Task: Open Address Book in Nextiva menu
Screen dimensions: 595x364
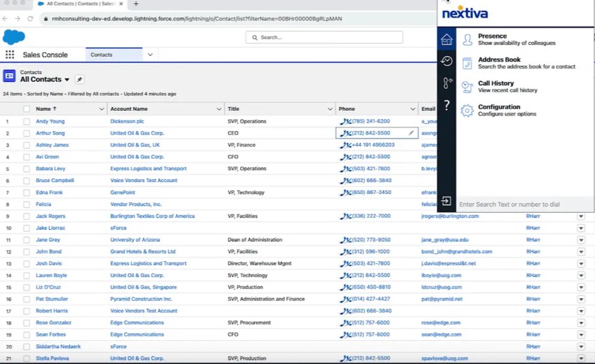Action: click(x=525, y=63)
